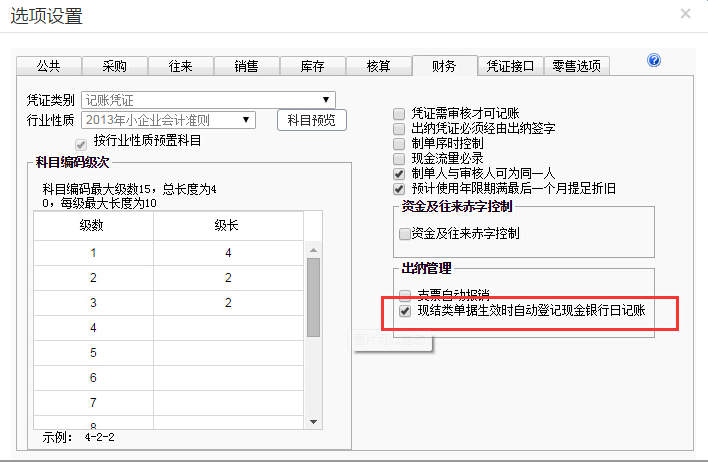Viewport: 708px width, 462px height.
Task: Select the 销售 tab
Action: [x=246, y=67]
